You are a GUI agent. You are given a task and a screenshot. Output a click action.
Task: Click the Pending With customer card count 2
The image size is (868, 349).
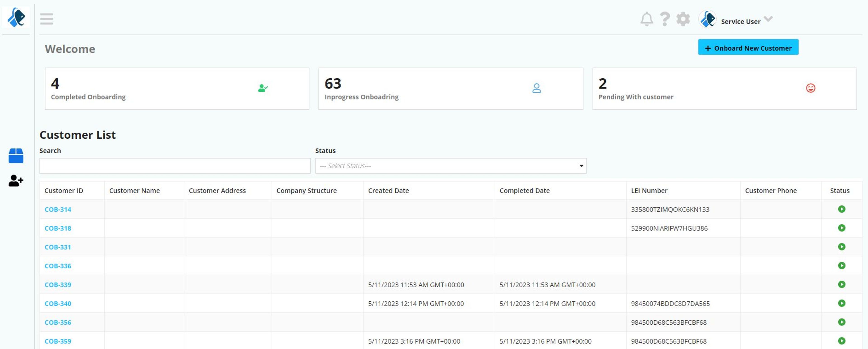click(602, 83)
